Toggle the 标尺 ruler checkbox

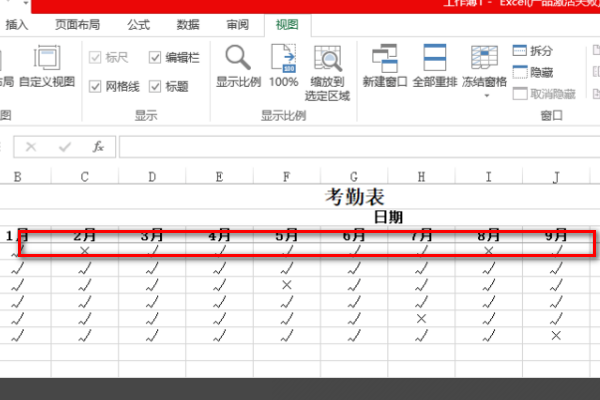click(x=95, y=58)
